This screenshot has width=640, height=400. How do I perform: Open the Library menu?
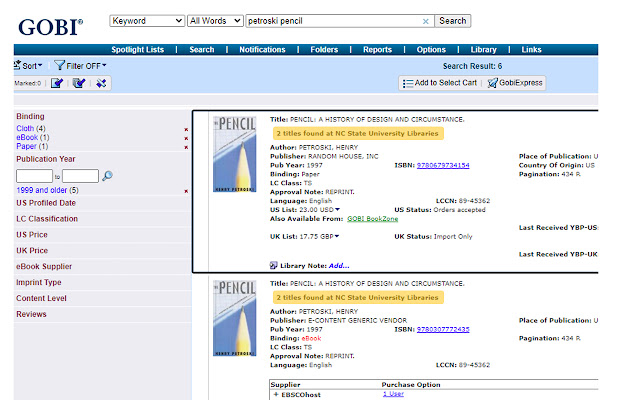click(x=484, y=50)
